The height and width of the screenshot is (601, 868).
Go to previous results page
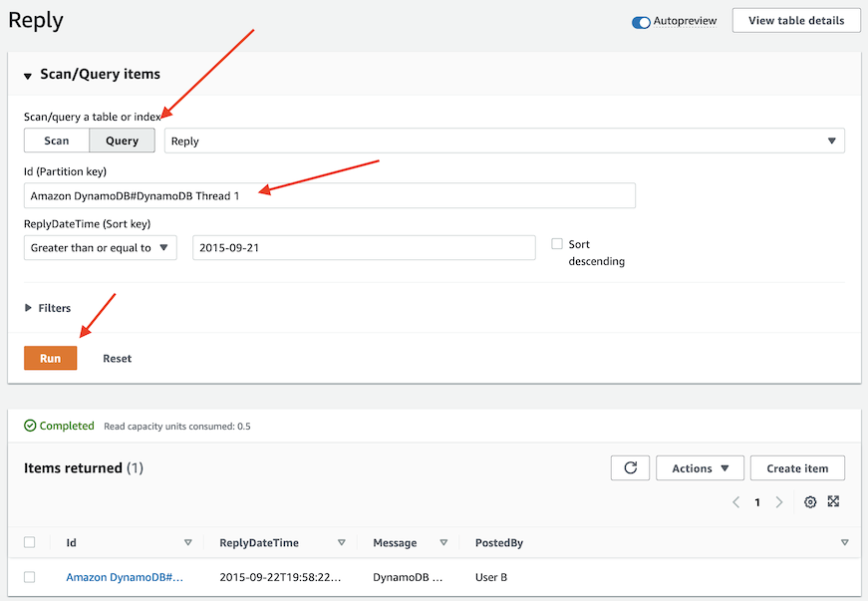point(736,502)
